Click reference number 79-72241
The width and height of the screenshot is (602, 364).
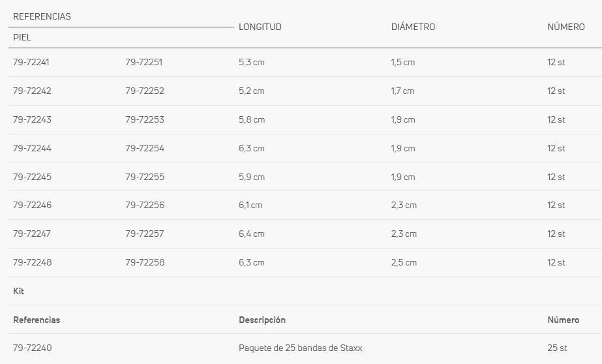31,62
